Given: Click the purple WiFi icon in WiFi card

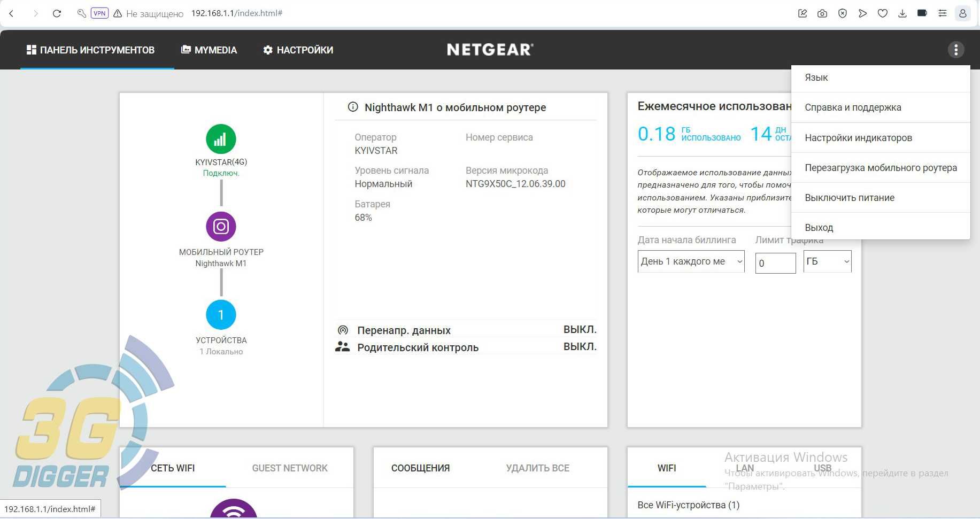Looking at the screenshot, I should [x=234, y=509].
